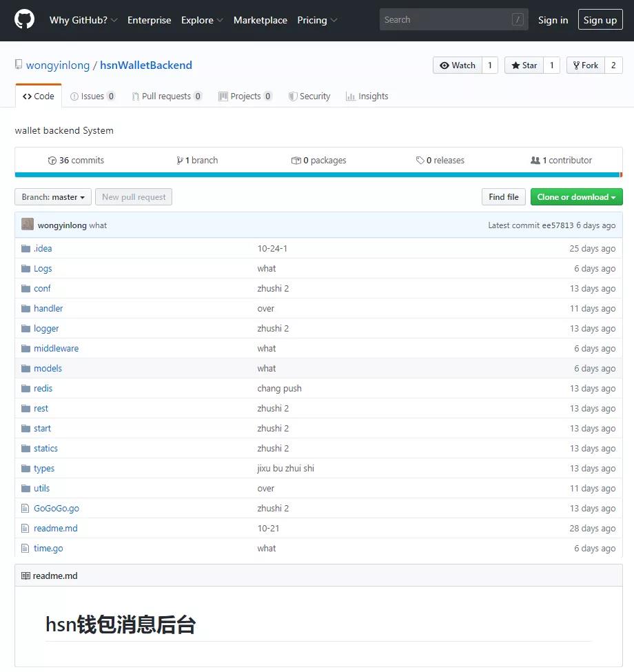Open the hsnWalletBackend repository link

coord(146,65)
